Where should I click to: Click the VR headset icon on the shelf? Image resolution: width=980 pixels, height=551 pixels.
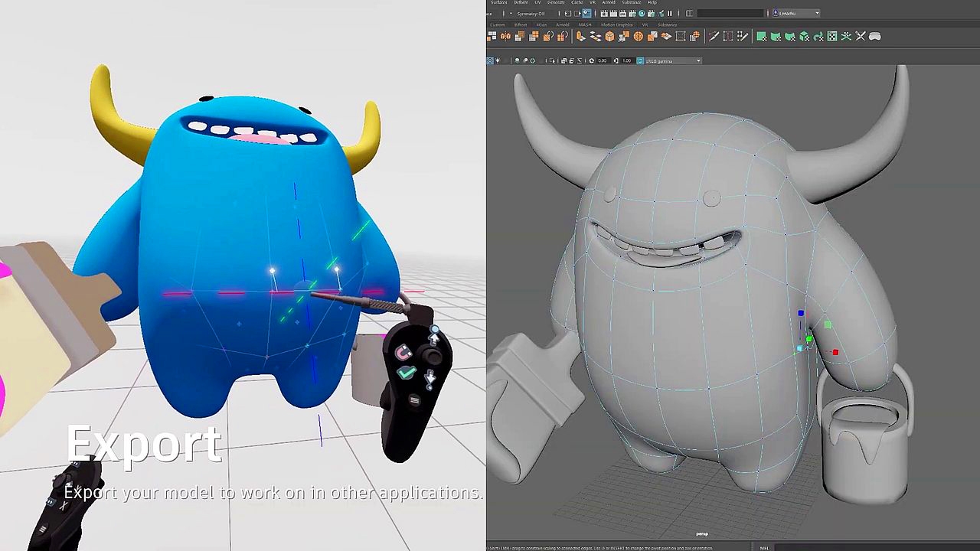874,36
